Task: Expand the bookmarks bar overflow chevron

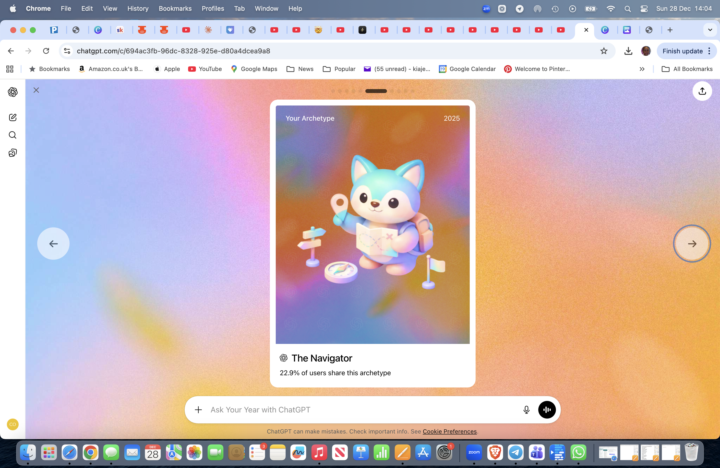Action: tap(642, 69)
